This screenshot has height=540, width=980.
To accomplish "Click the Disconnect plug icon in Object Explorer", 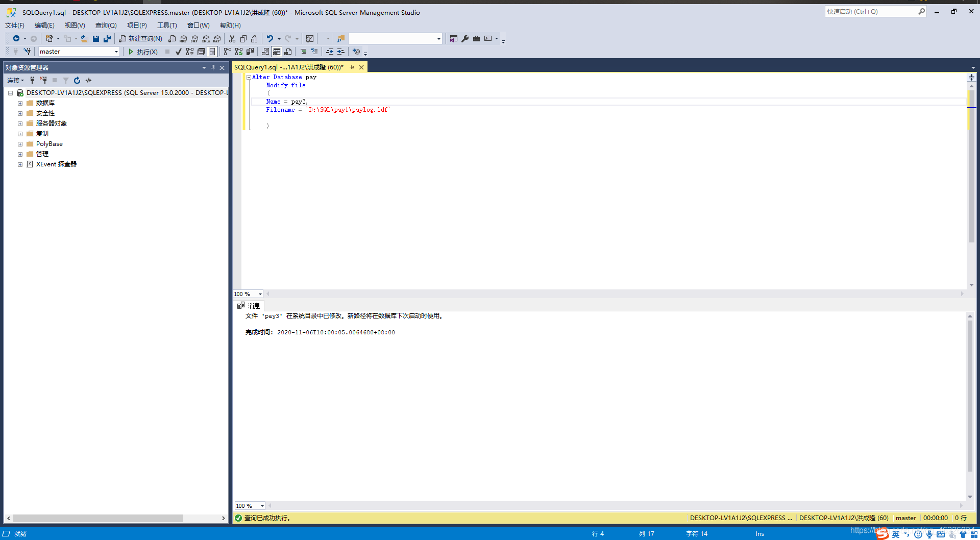I will point(43,80).
